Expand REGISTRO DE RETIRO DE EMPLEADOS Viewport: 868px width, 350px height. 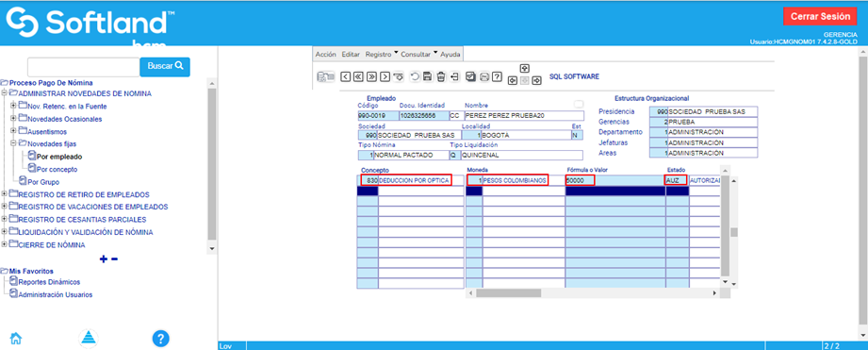5,193
